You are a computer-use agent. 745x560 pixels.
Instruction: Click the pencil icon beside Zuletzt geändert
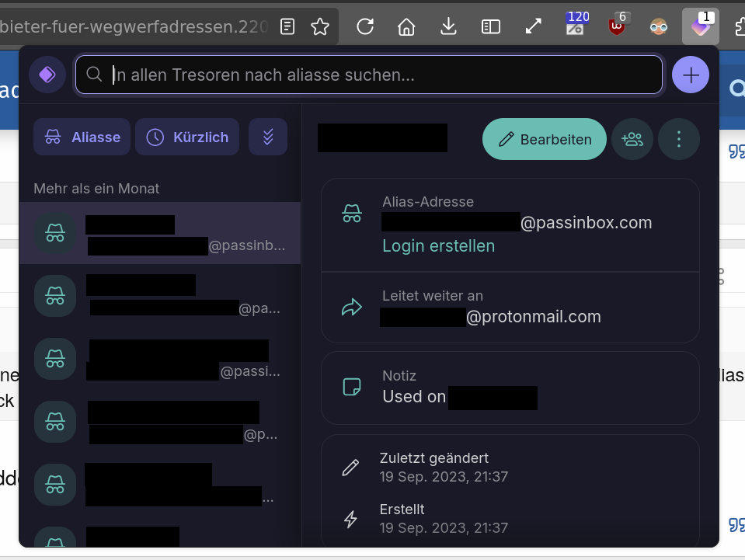[x=350, y=467]
